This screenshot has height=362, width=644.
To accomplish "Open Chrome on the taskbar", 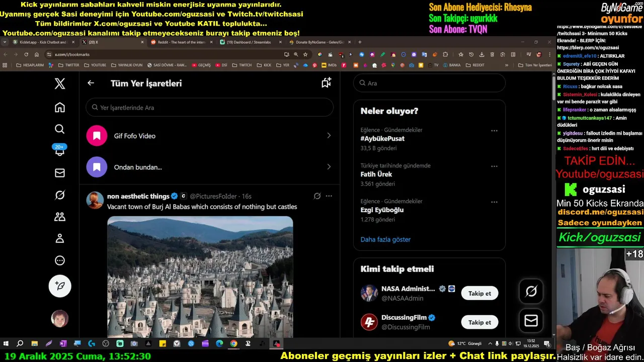I will point(233,344).
